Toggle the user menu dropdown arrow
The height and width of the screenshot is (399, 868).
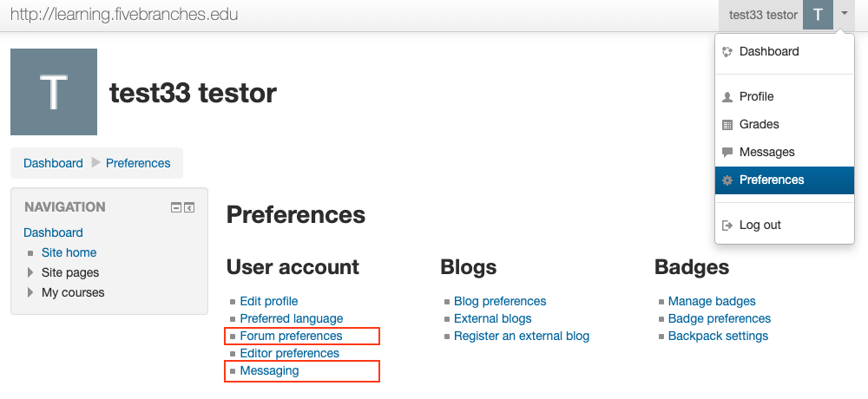click(x=844, y=13)
